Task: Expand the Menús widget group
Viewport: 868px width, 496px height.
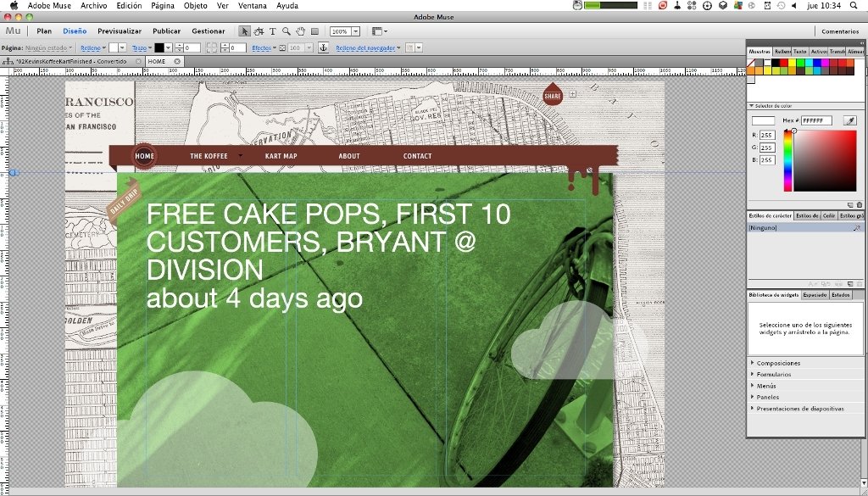Action: [x=752, y=385]
